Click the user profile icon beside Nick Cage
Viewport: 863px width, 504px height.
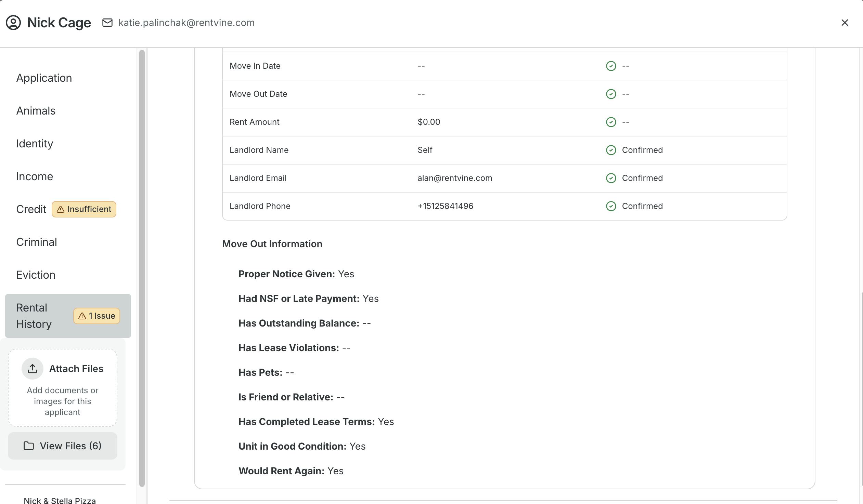[13, 23]
